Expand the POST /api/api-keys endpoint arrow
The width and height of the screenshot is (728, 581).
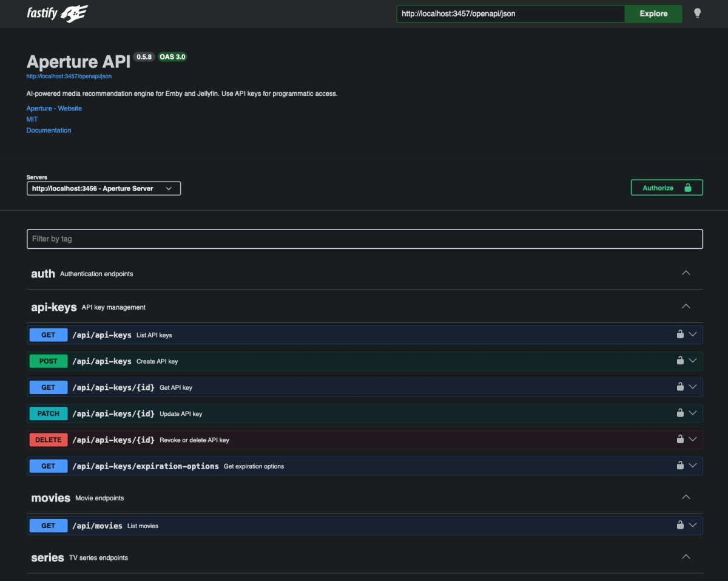(693, 361)
